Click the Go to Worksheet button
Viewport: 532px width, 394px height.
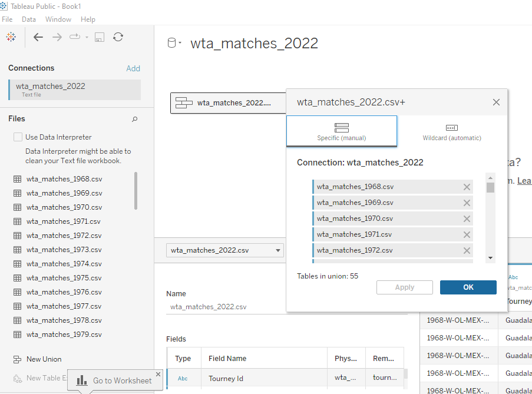click(x=115, y=380)
